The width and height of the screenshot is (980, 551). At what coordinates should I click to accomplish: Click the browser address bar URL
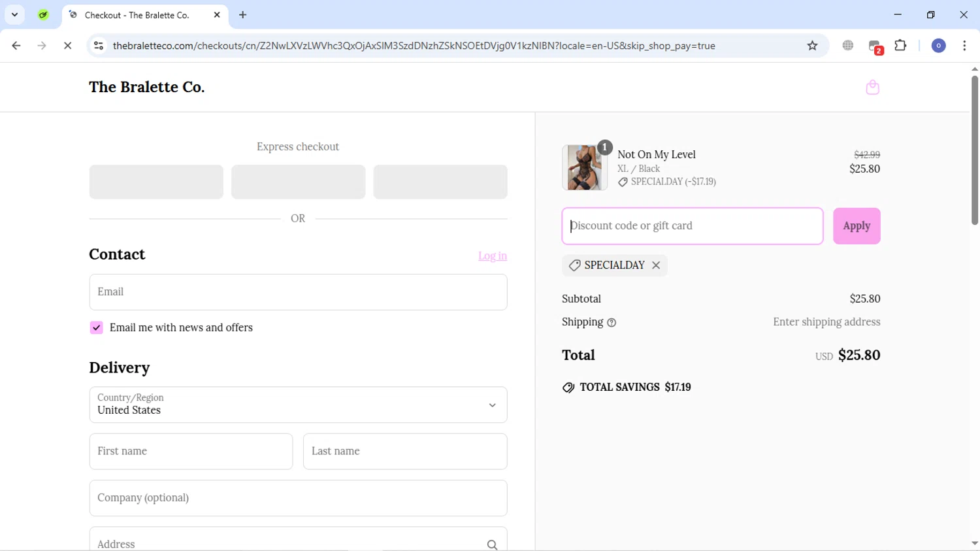414,46
